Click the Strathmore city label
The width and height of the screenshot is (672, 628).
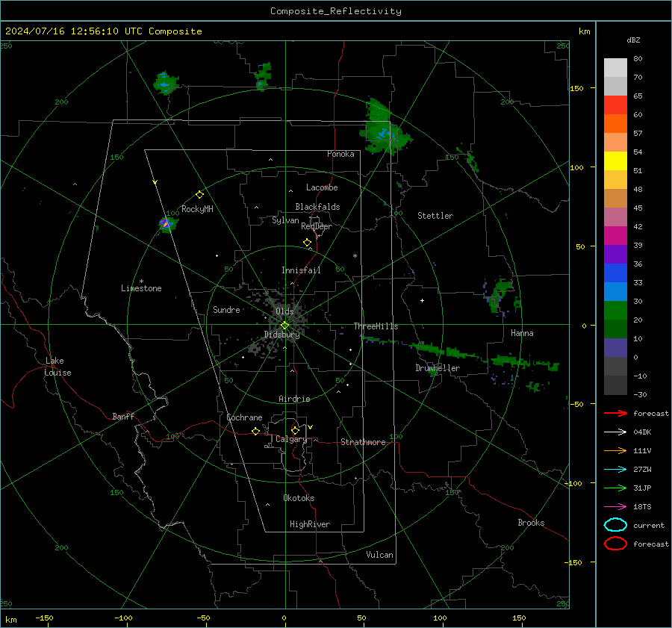363,442
